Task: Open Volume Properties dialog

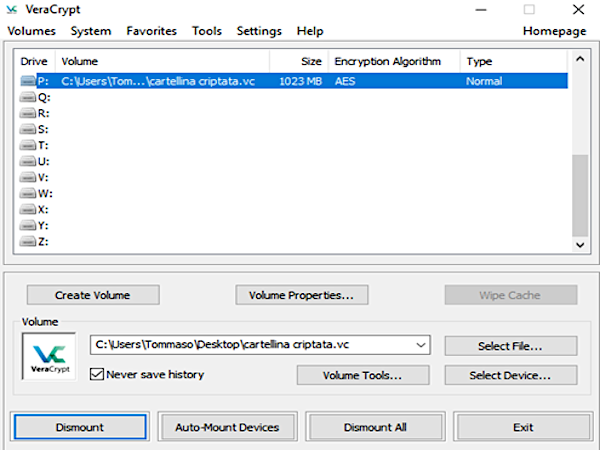Action: [x=301, y=295]
